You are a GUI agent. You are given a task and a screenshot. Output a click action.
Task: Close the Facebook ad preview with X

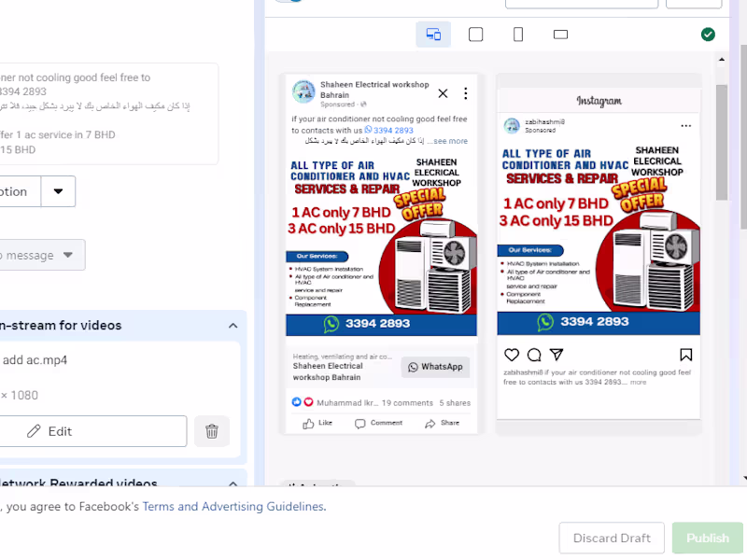(443, 93)
